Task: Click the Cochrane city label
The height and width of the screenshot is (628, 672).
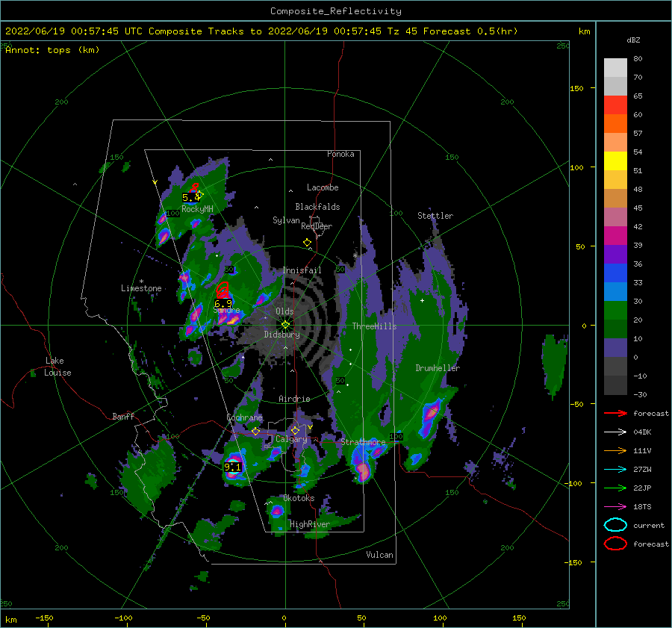Action: (244, 417)
